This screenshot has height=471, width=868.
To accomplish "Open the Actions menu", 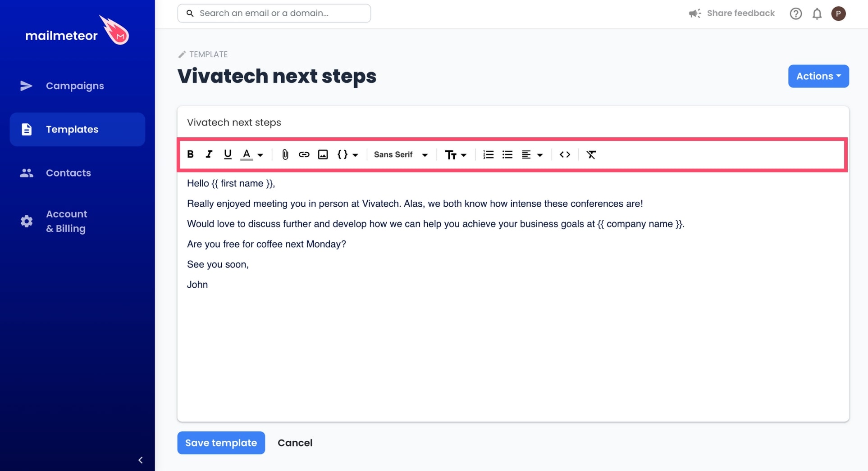I will coord(818,76).
